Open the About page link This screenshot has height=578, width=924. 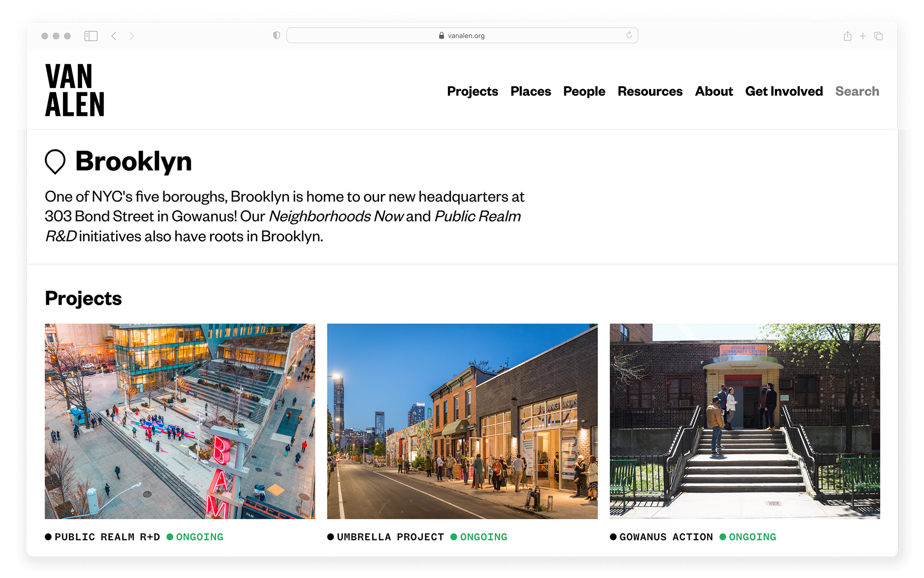pyautogui.click(x=714, y=91)
